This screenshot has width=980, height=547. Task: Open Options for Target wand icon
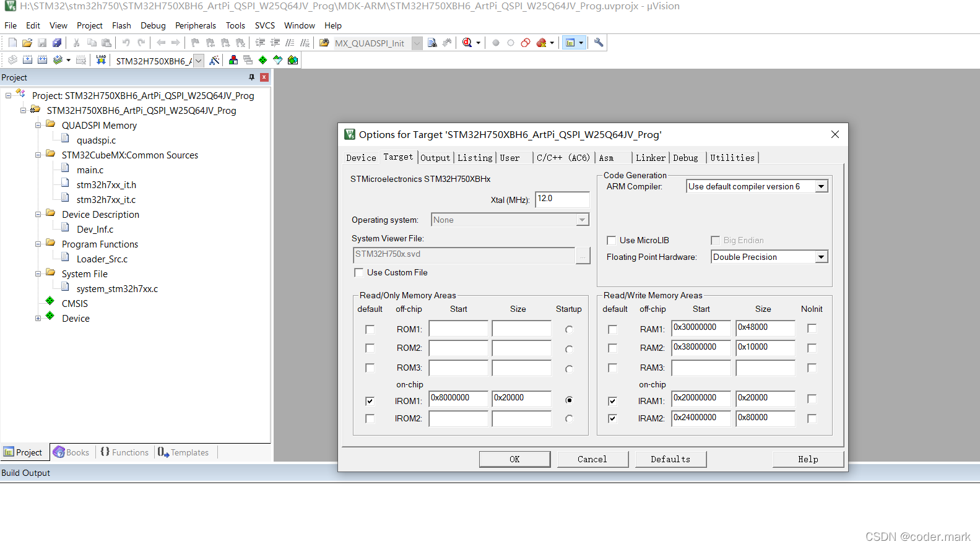coord(214,60)
